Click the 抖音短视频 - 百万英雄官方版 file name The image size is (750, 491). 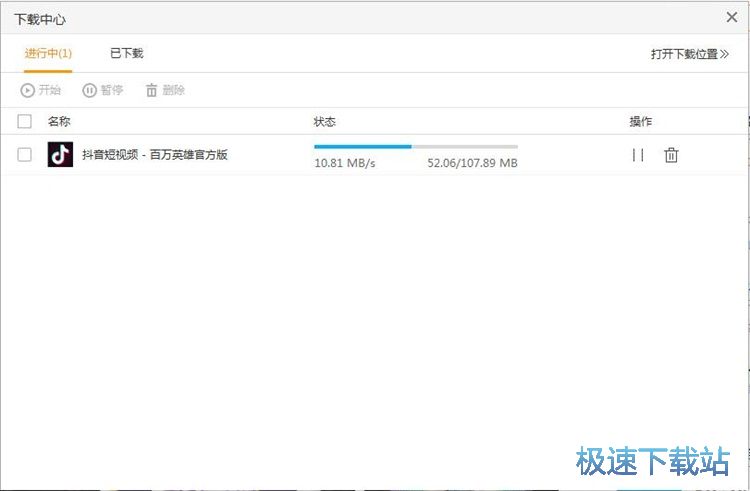(155, 155)
